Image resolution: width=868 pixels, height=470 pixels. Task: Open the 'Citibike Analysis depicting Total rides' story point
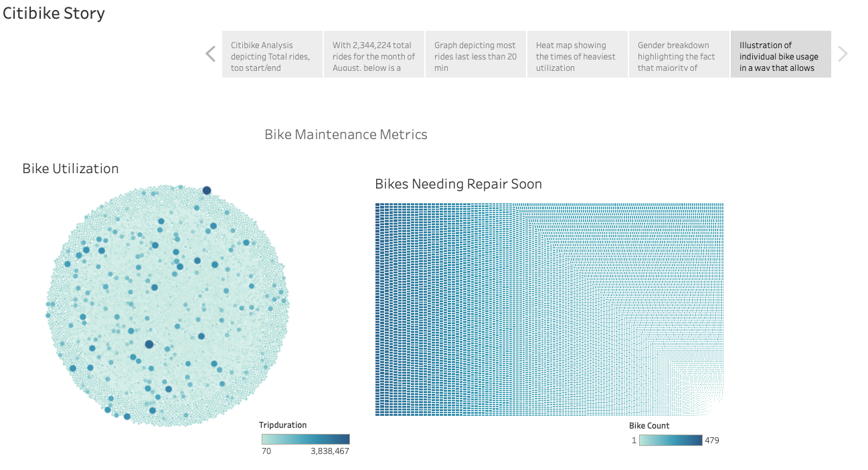pyautogui.click(x=272, y=54)
